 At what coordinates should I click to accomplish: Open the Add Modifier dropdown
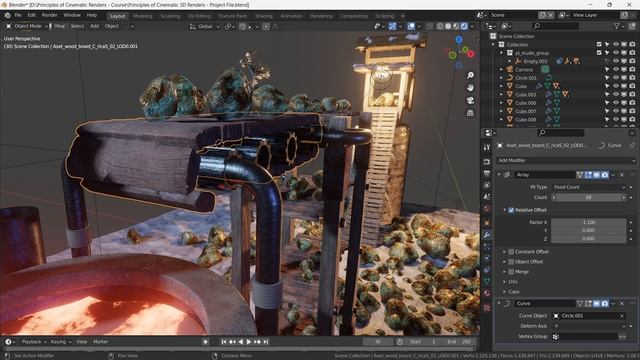click(566, 160)
